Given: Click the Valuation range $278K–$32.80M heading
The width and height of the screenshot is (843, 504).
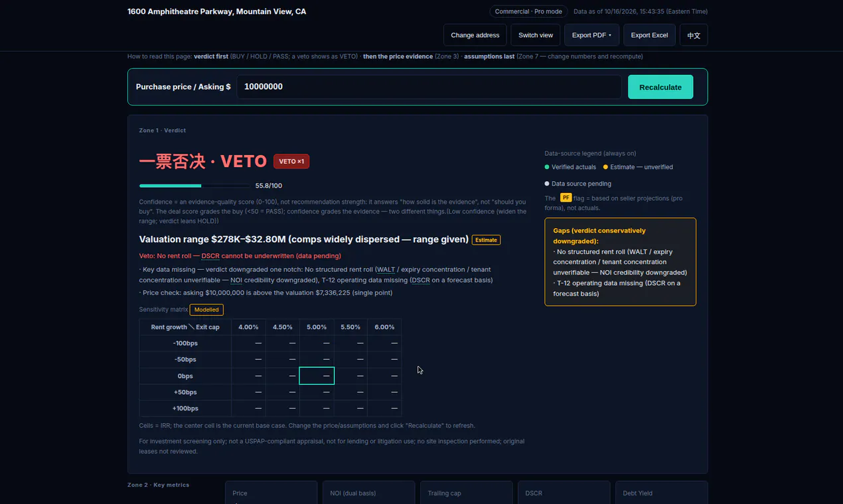Looking at the screenshot, I should [x=304, y=239].
